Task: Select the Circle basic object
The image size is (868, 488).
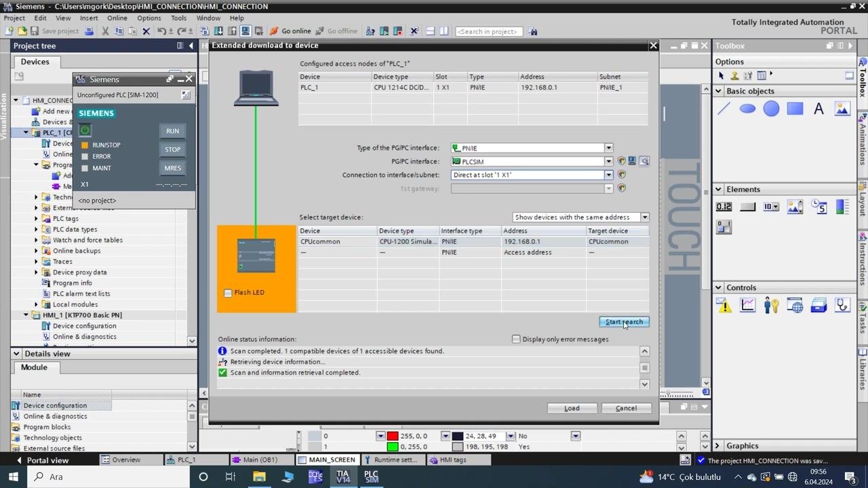Action: (x=771, y=108)
